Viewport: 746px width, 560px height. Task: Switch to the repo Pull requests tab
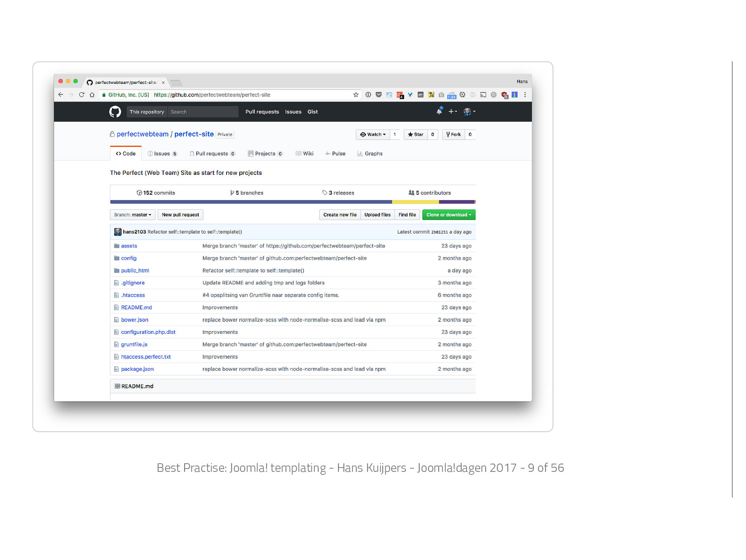pos(213,153)
